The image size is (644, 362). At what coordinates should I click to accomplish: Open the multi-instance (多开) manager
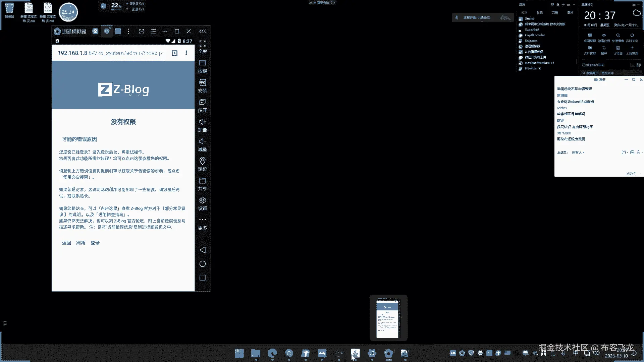(x=202, y=102)
